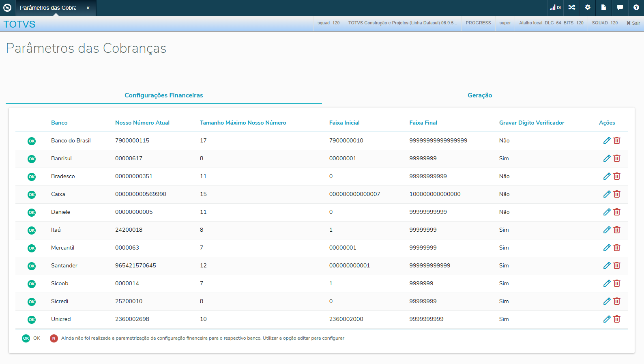This screenshot has width=644, height=364.
Task: Click the Faixa Inicial column header
Action: (x=344, y=123)
